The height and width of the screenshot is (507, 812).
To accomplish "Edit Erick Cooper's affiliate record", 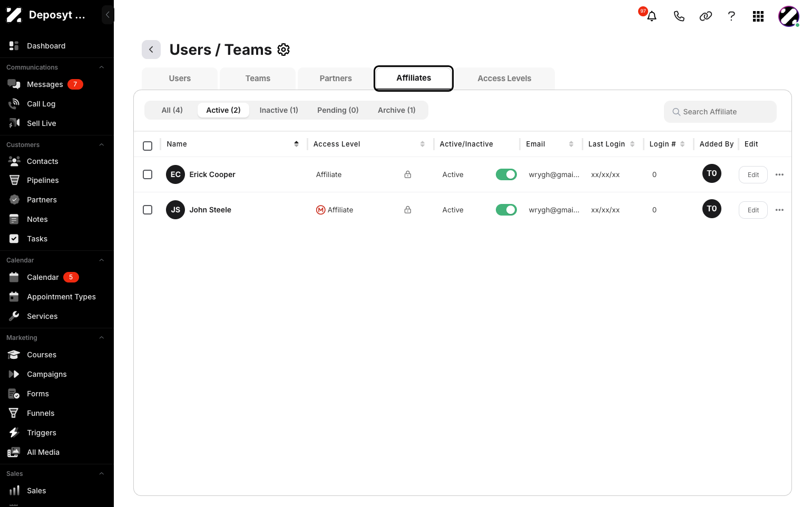I will (753, 175).
